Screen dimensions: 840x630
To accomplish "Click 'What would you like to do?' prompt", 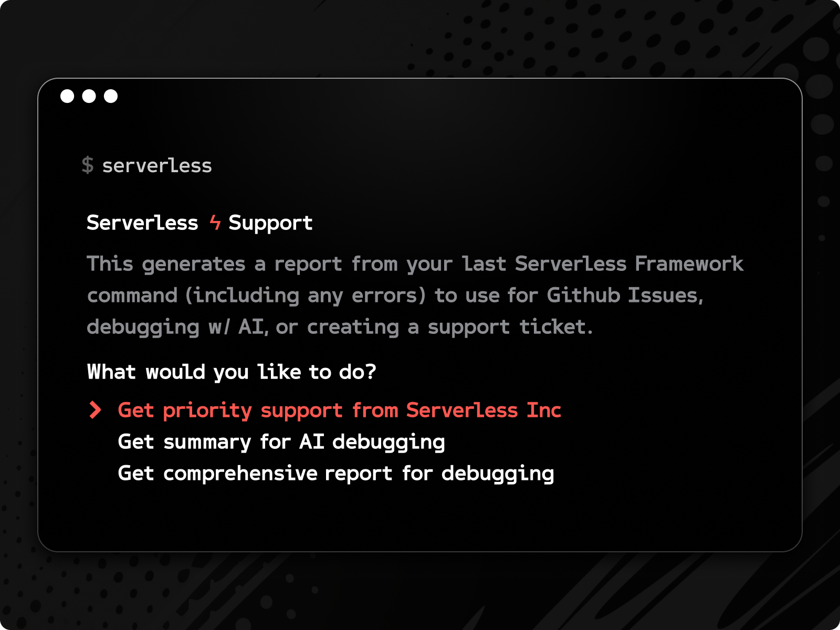I will pos(232,372).
